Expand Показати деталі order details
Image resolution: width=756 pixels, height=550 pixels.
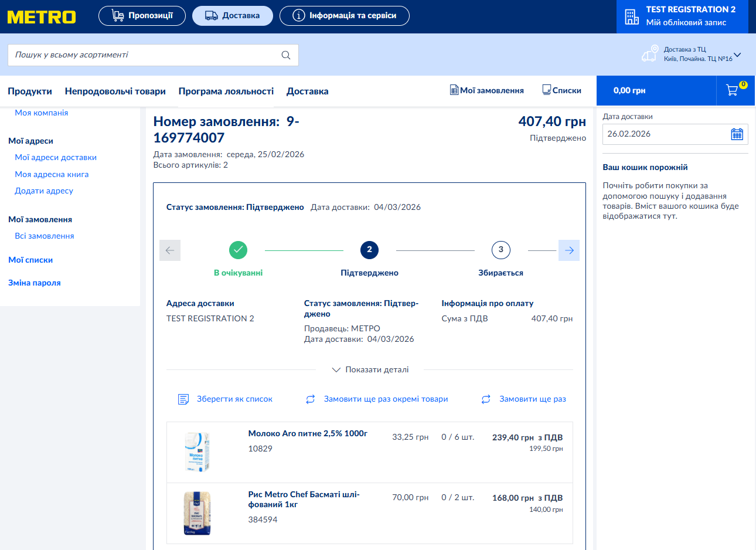(x=370, y=370)
